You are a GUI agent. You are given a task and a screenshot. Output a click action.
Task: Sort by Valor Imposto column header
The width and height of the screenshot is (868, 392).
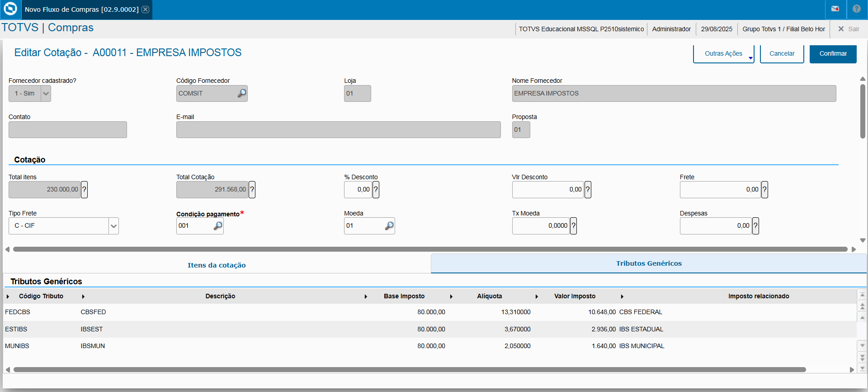575,296
